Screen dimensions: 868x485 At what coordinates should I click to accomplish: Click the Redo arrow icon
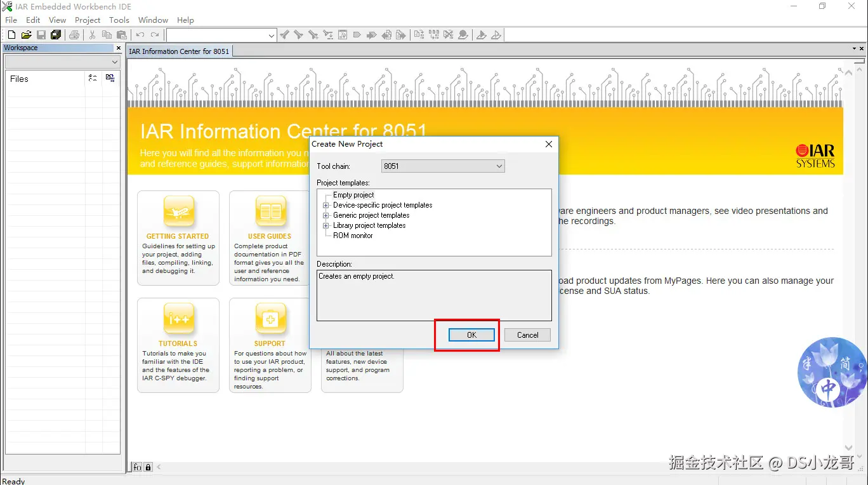pyautogui.click(x=155, y=35)
